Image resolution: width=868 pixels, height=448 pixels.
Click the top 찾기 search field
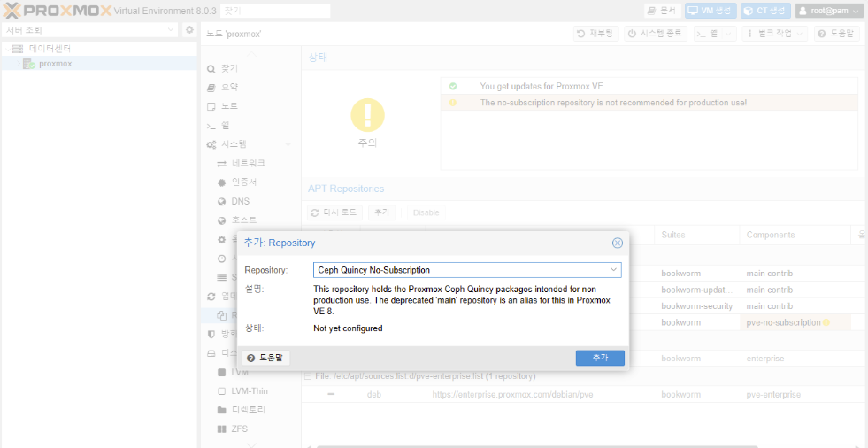point(275,11)
